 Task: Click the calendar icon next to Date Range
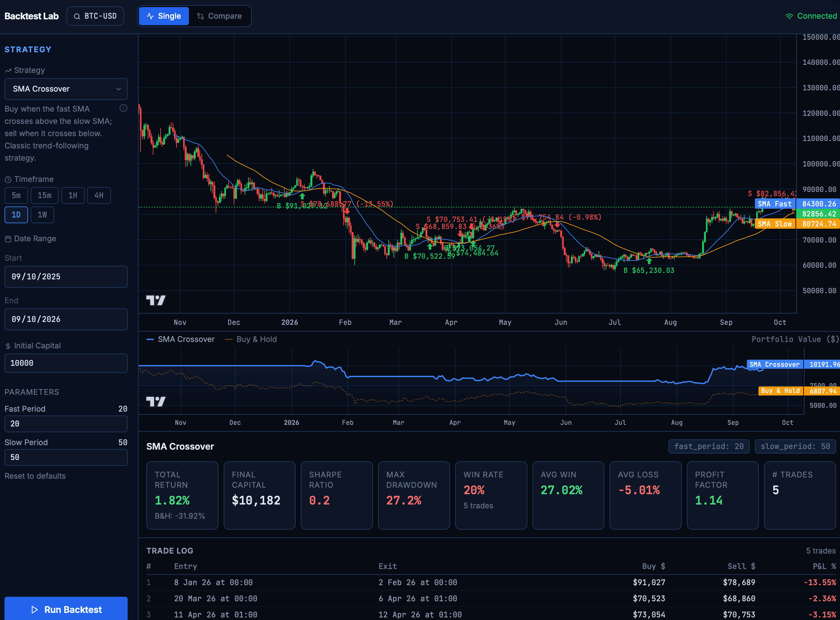point(8,239)
